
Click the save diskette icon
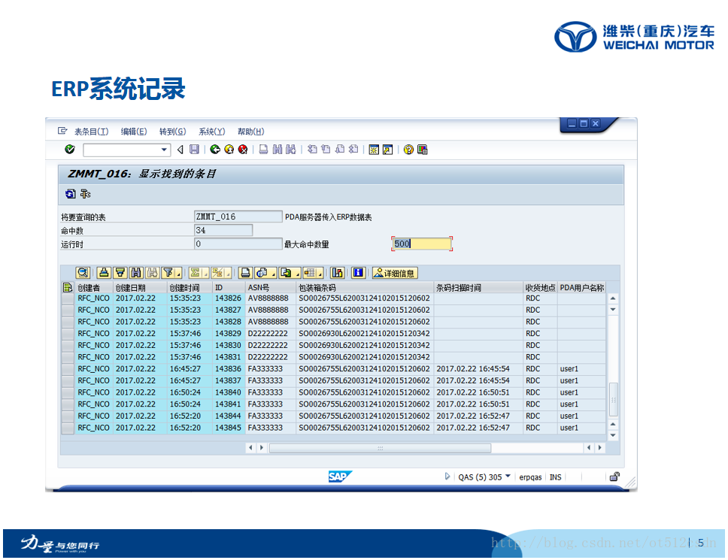point(193,150)
